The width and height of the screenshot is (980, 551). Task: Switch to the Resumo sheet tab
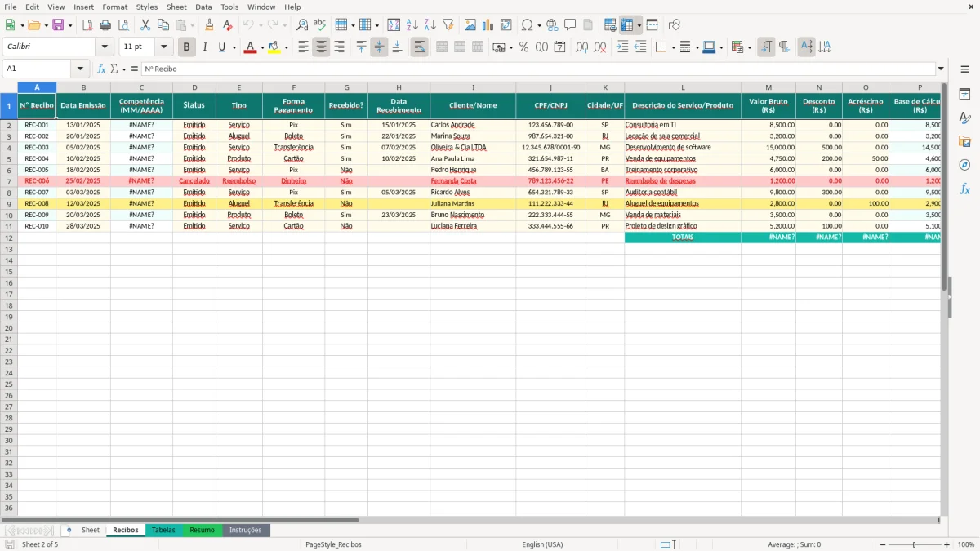(x=202, y=530)
